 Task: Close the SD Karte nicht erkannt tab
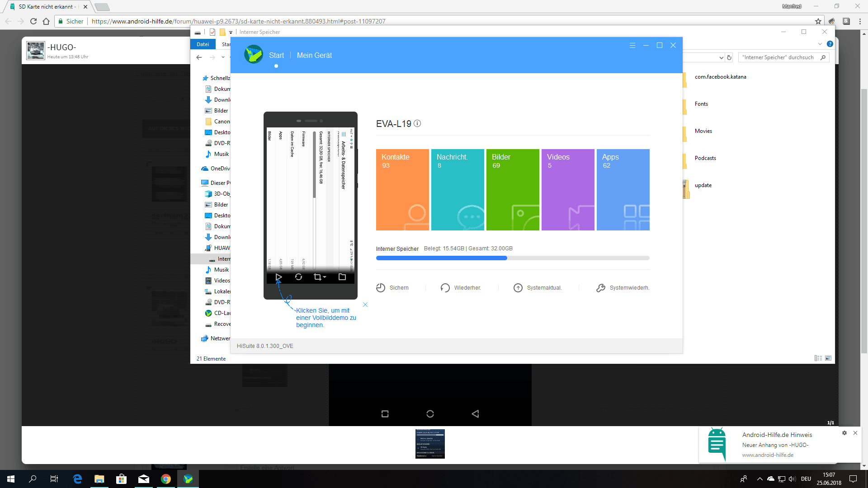point(85,7)
